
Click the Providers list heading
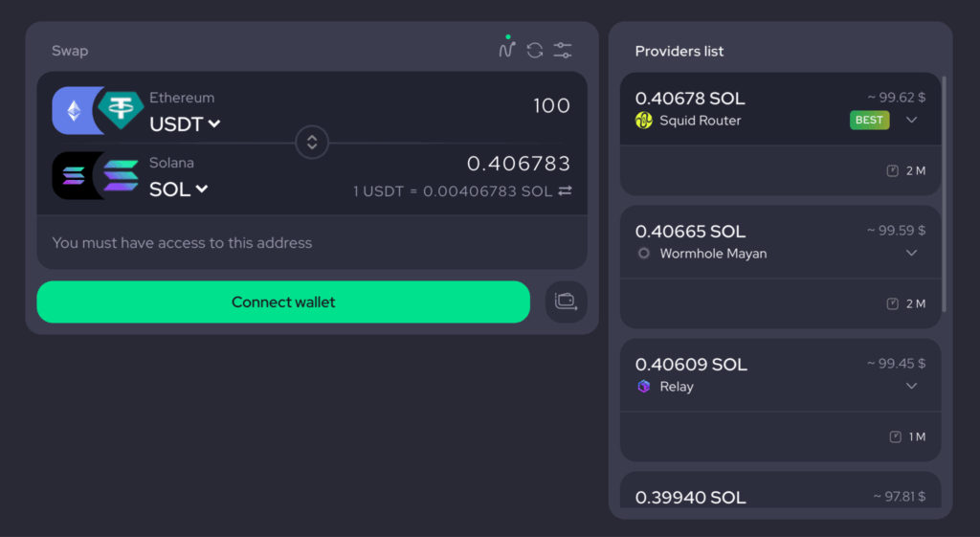coord(679,52)
